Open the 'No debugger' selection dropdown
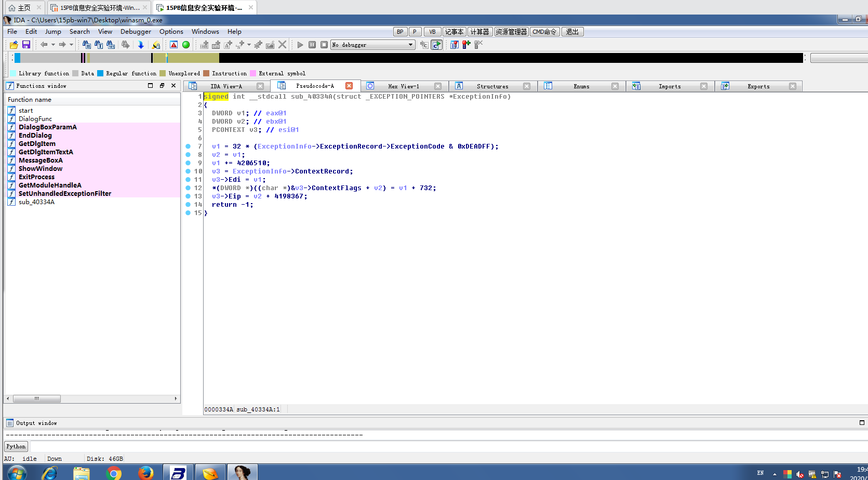 coord(373,45)
